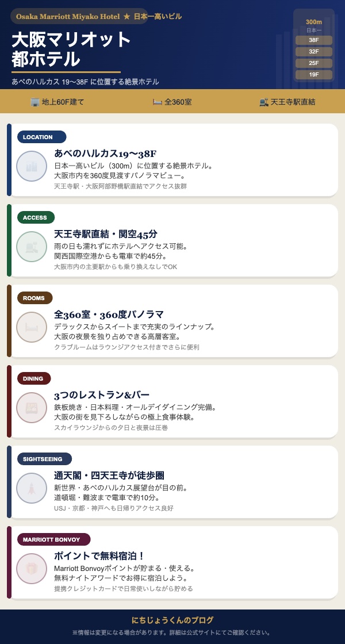Screen dimensions: 345x644
Task: Click the building icon beside 地上60F建て
Action: (x=35, y=102)
